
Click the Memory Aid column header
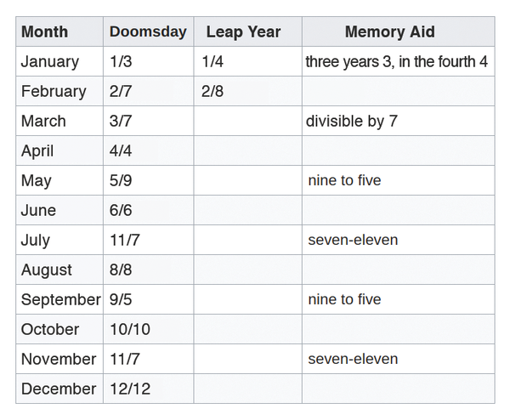click(389, 32)
